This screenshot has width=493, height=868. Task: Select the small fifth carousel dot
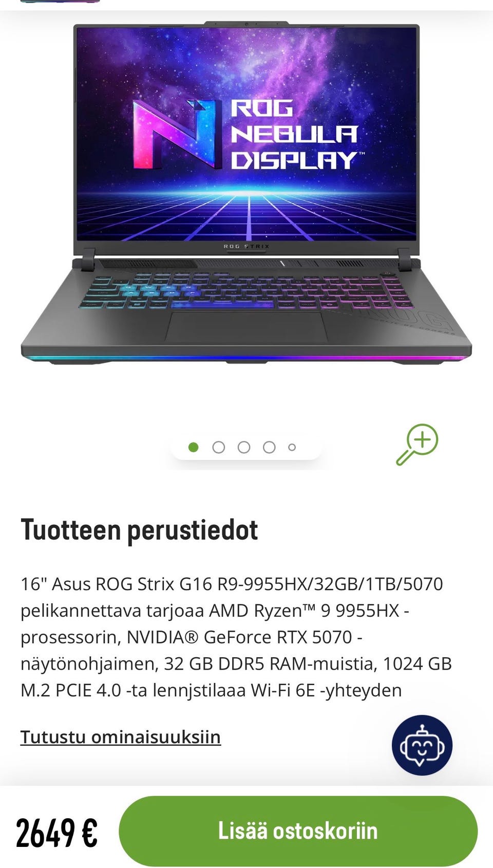click(292, 447)
